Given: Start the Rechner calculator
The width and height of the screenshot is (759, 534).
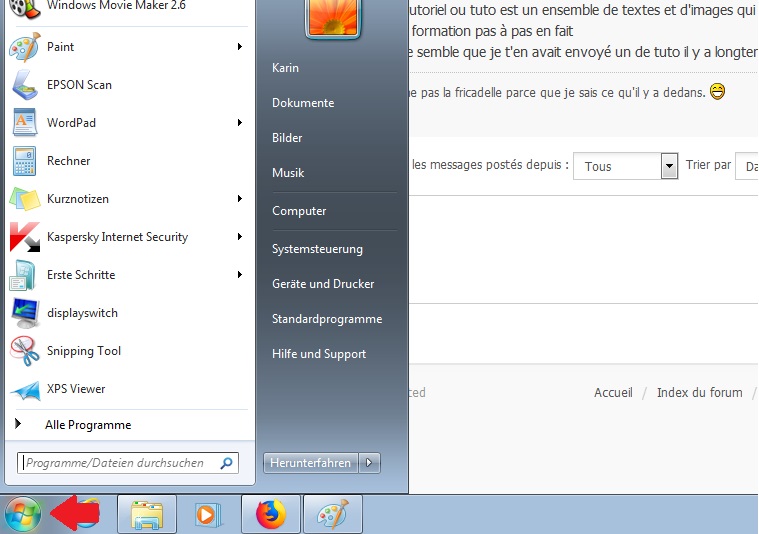Looking at the screenshot, I should [x=68, y=161].
